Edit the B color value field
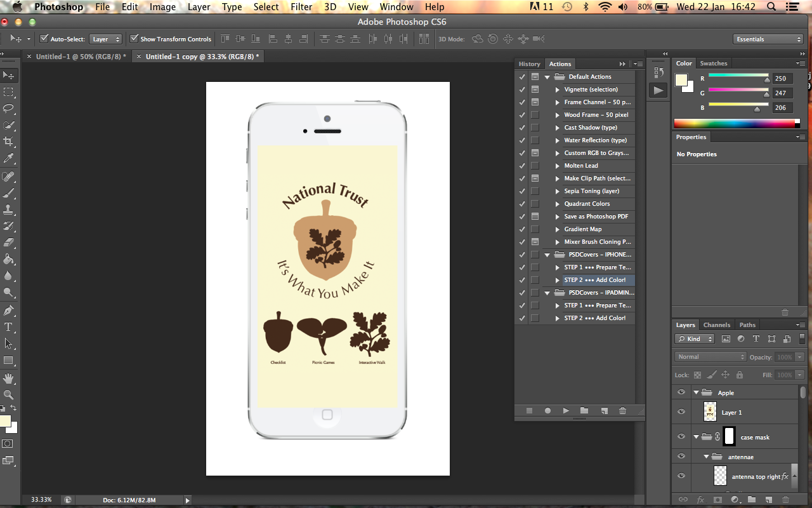Image resolution: width=812 pixels, height=508 pixels. (x=782, y=107)
